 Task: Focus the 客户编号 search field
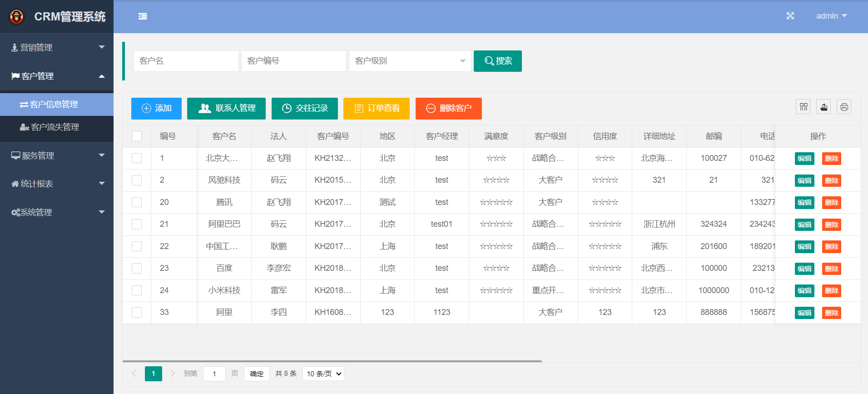pyautogui.click(x=294, y=61)
